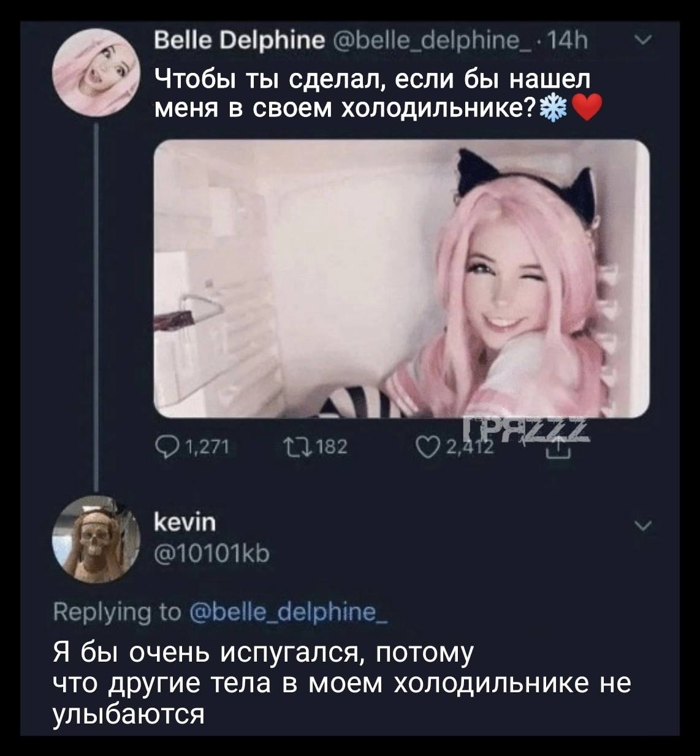This screenshot has height=756, width=700.
Task: Open the attached refrigerator photo
Action: [400, 279]
